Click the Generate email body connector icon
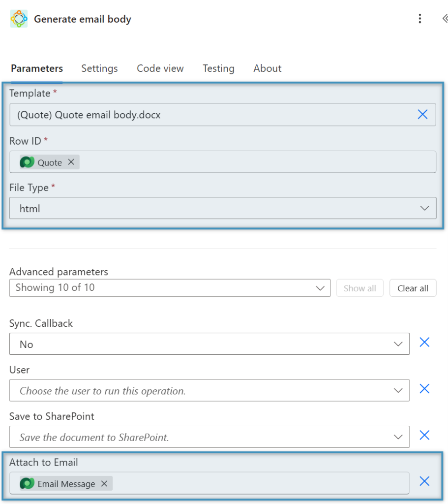Screen dimensions: 448x504 tap(19, 18)
